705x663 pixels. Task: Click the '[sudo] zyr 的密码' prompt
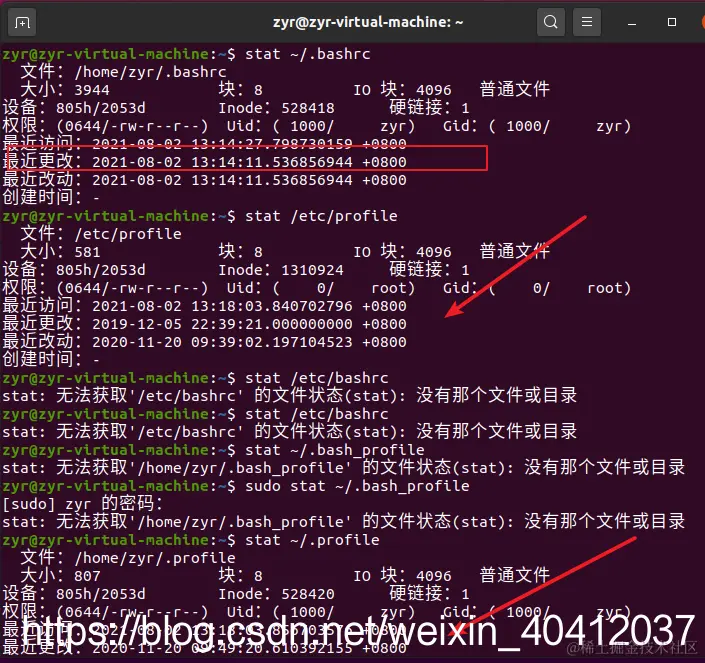coord(83,504)
